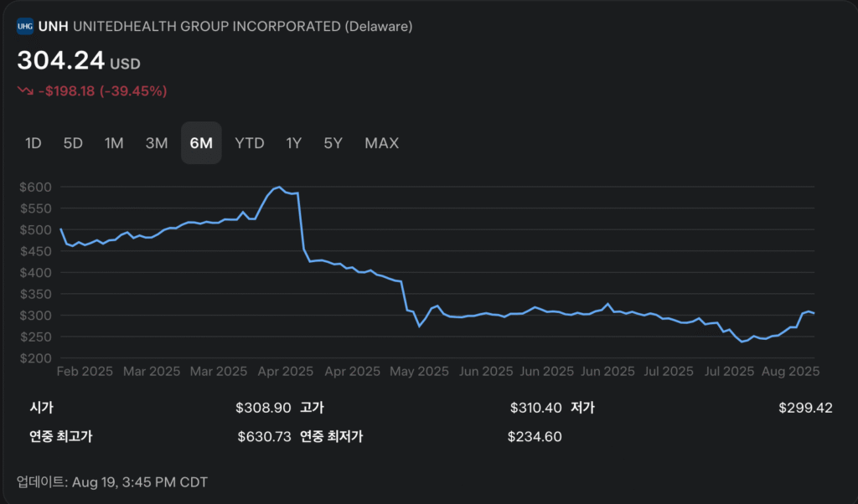Click the $600 y-axis label

tap(35, 187)
